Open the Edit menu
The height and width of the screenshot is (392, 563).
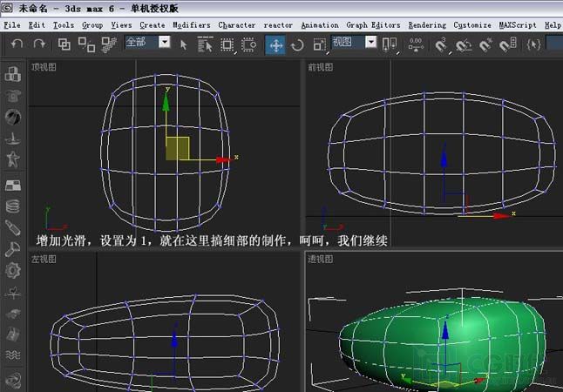pos(37,25)
